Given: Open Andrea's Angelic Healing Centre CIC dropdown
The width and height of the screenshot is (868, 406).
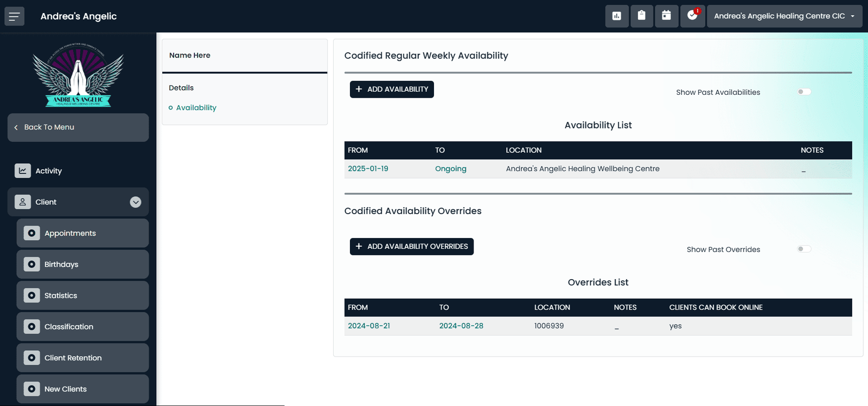Looking at the screenshot, I should point(784,16).
